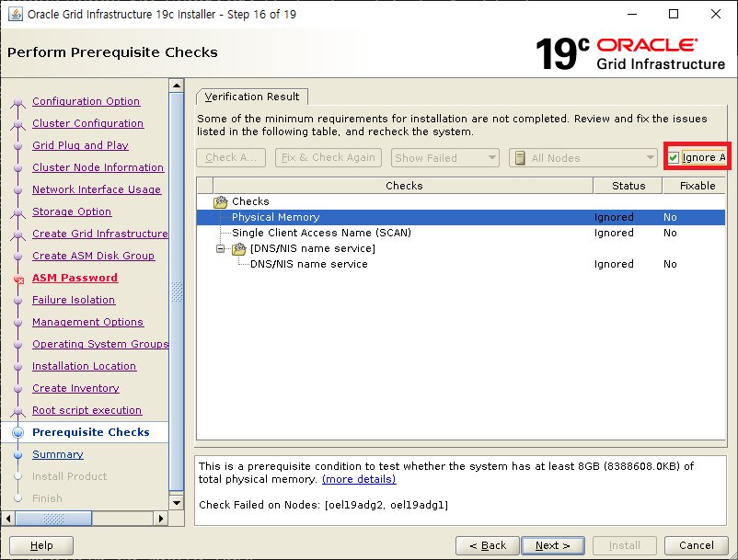Click the Java installer icon in title bar
The height and width of the screenshot is (560, 738).
pyautogui.click(x=15, y=14)
